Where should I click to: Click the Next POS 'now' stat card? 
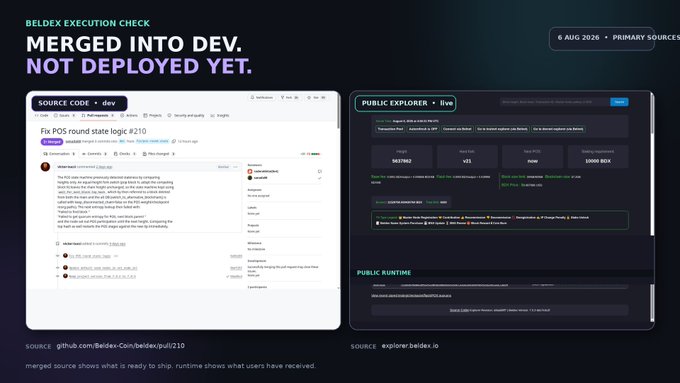coord(533,157)
